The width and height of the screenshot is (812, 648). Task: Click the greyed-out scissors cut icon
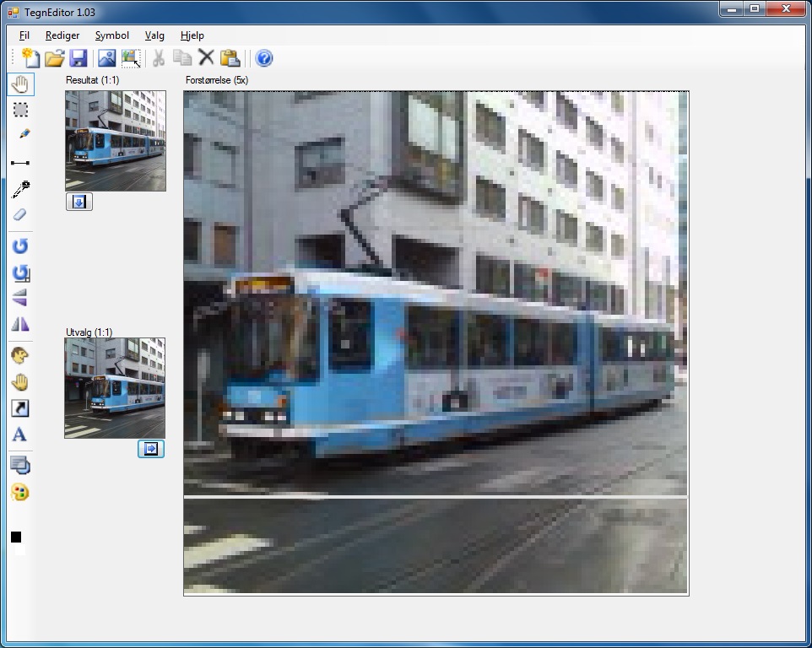(x=159, y=58)
